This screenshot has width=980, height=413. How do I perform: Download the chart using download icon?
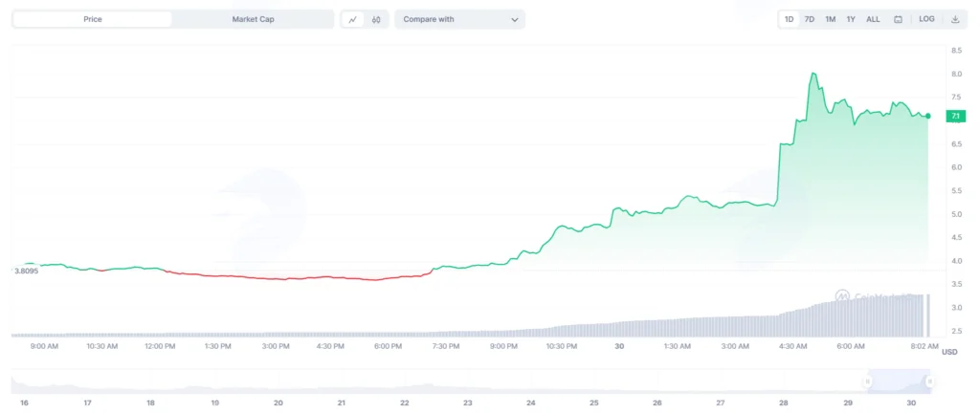(955, 19)
